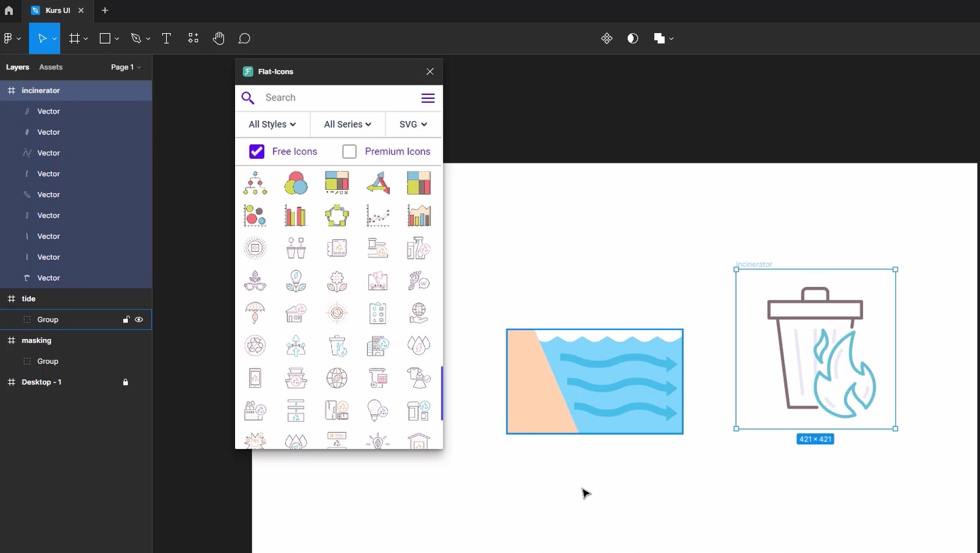Select the Text tool

click(166, 39)
